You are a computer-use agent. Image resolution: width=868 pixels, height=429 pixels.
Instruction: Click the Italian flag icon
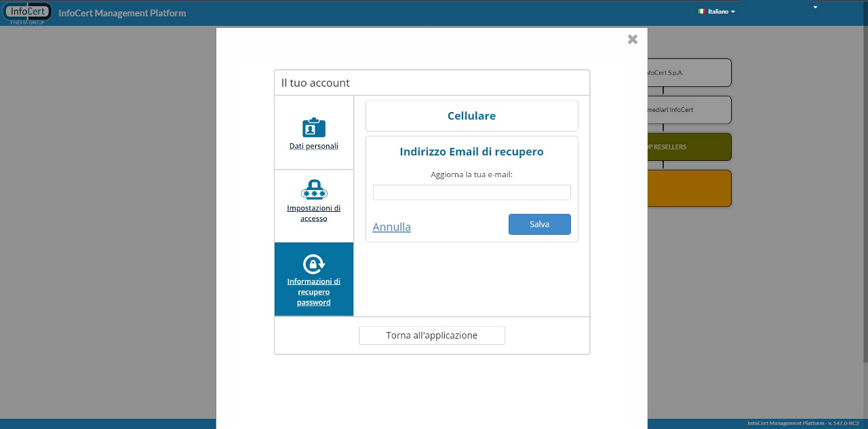pyautogui.click(x=701, y=12)
